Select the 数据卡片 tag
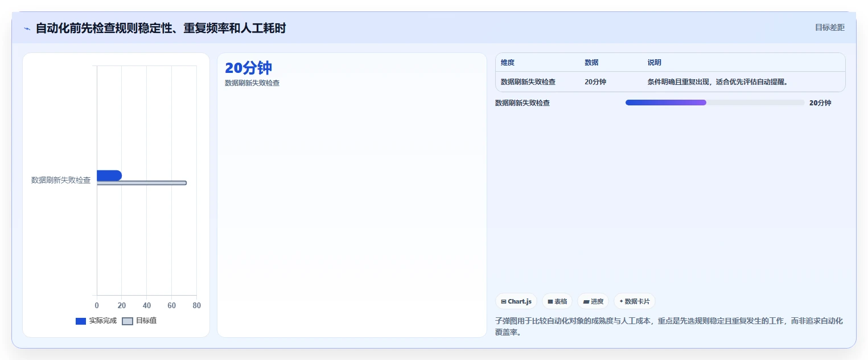Viewport: 868px width, 360px height. pos(635,301)
